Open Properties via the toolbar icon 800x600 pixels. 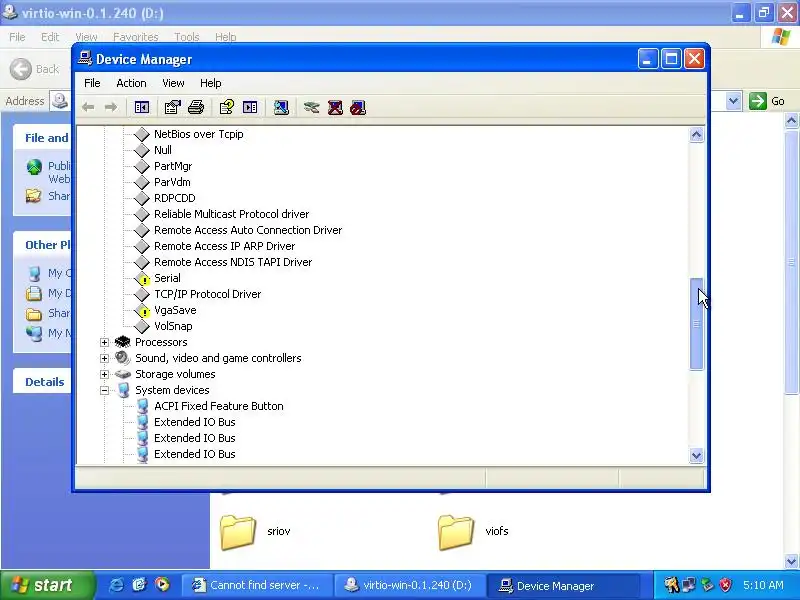coord(172,107)
